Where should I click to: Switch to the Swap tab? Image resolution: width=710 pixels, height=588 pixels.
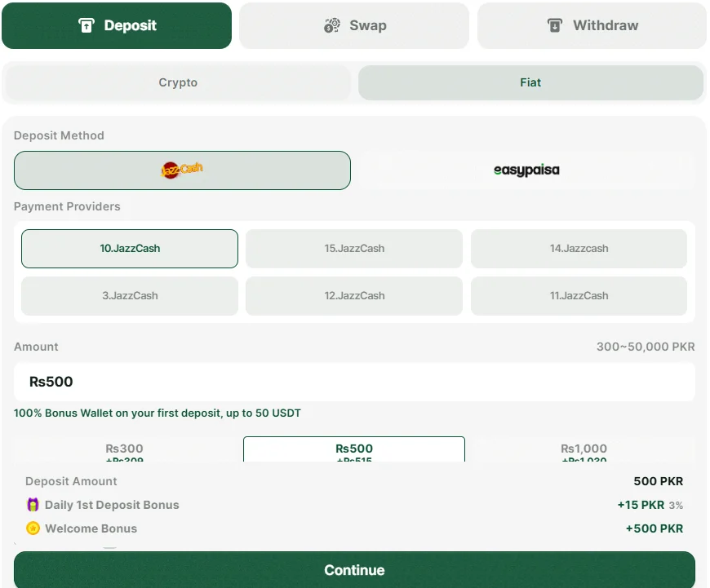tap(354, 25)
